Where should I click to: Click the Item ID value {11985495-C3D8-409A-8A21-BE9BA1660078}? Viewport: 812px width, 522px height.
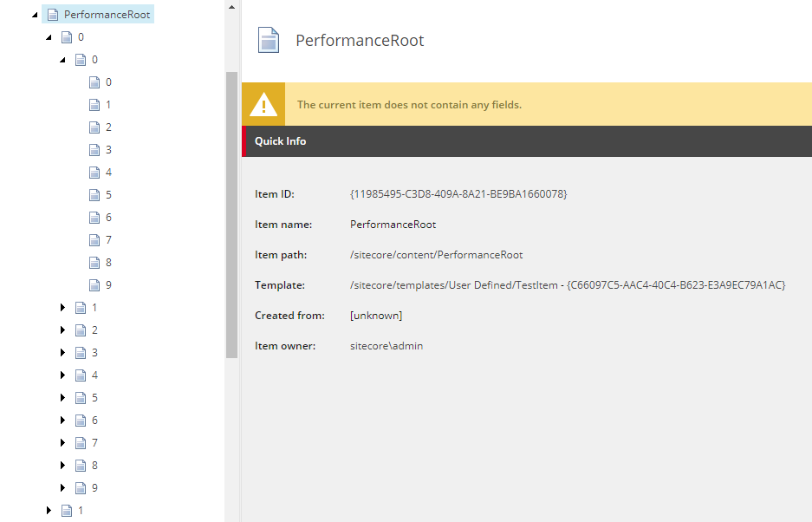458,194
